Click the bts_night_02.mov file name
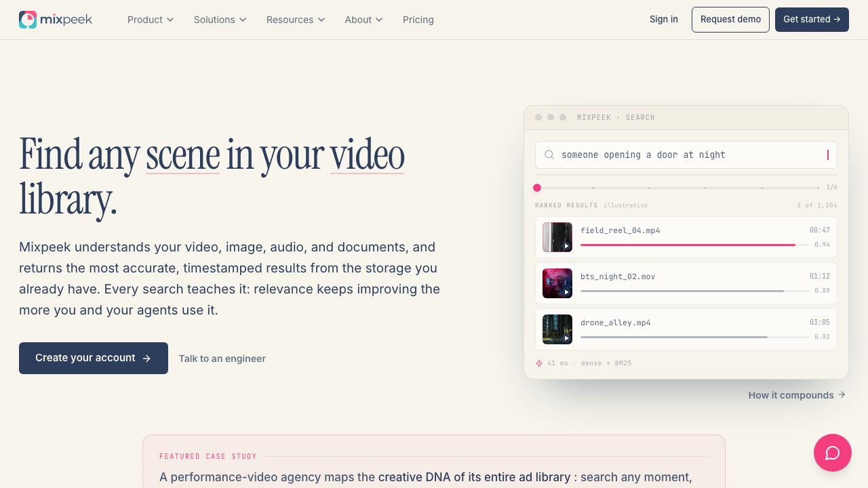The height and width of the screenshot is (488, 868). click(618, 277)
